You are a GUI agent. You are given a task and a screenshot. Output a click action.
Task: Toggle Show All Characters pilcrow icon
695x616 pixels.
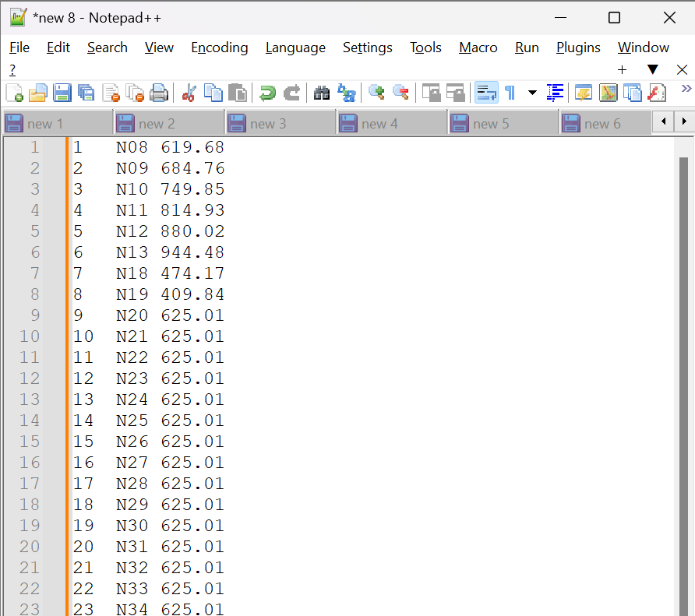(510, 93)
